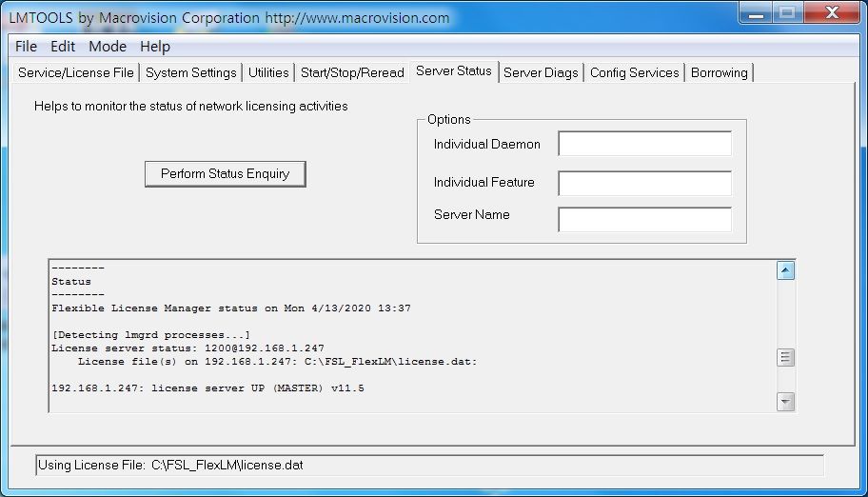Click the status output scrollbar thumb

tap(785, 357)
